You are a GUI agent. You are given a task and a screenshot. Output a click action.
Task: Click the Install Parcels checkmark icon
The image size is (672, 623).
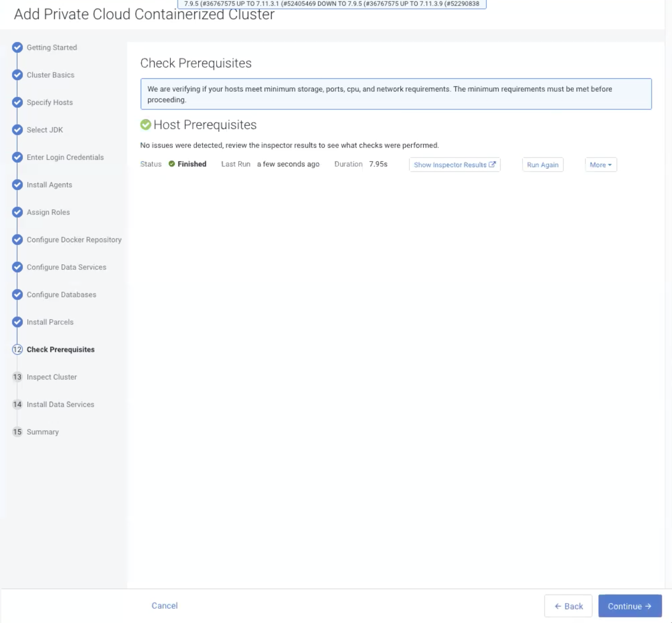click(x=17, y=322)
